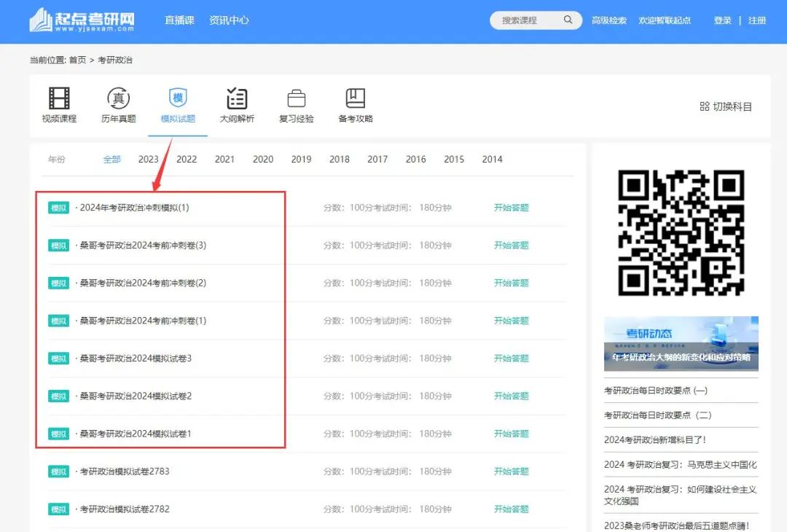The height and width of the screenshot is (532, 787).
Task: Switch subject via 切换科目
Action: tap(725, 106)
